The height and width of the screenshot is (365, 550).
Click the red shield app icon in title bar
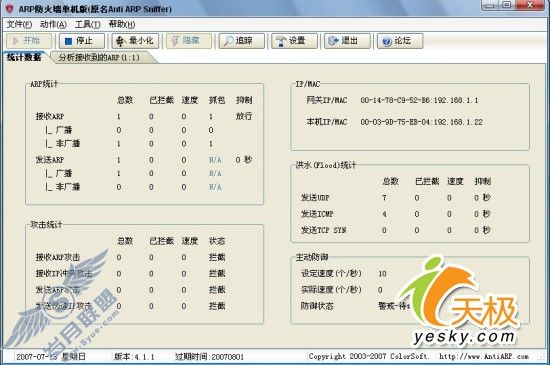pos(9,8)
